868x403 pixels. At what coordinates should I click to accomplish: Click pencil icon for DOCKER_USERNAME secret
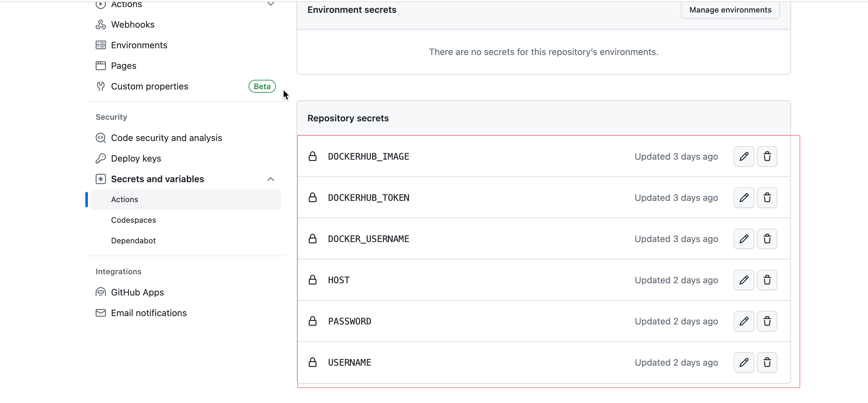coord(744,239)
